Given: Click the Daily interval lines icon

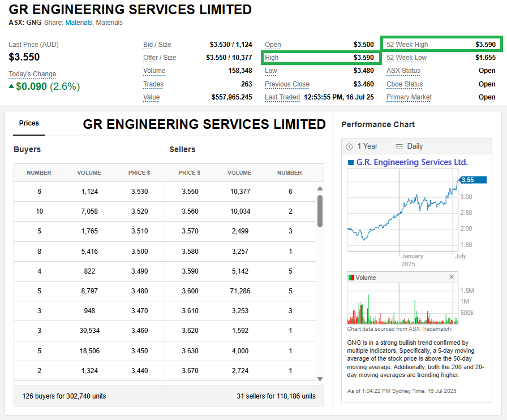Looking at the screenshot, I should (399, 146).
